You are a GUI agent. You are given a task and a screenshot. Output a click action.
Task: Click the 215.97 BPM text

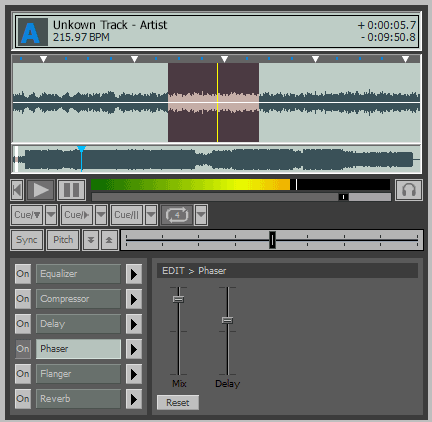[81, 37]
